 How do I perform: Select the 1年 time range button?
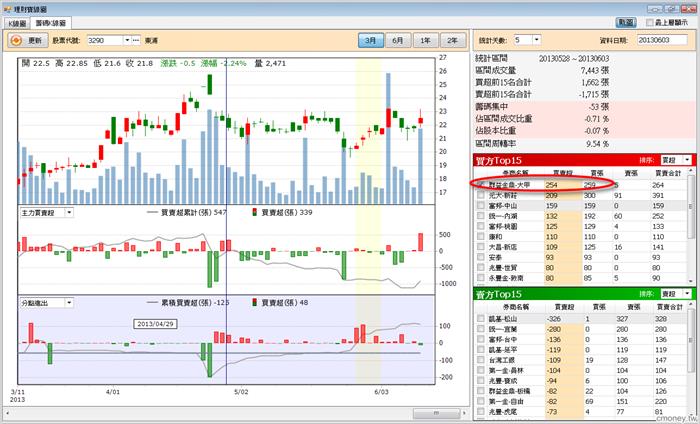pos(425,40)
